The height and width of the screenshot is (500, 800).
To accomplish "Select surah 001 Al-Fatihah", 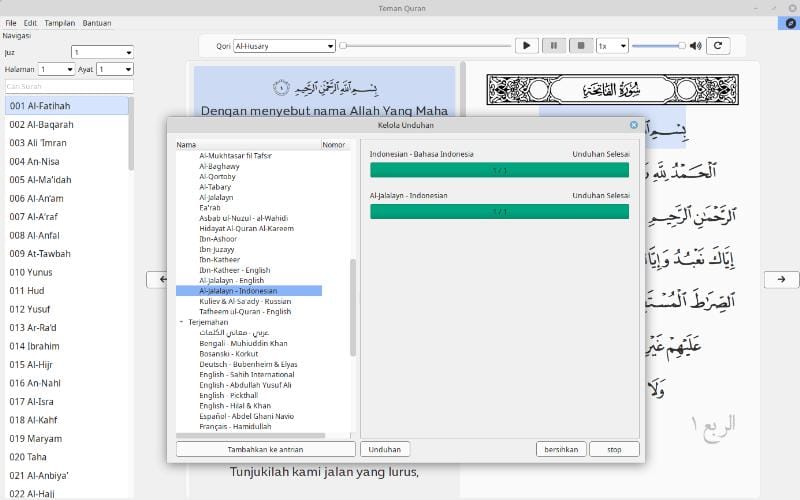I will pyautogui.click(x=67, y=106).
